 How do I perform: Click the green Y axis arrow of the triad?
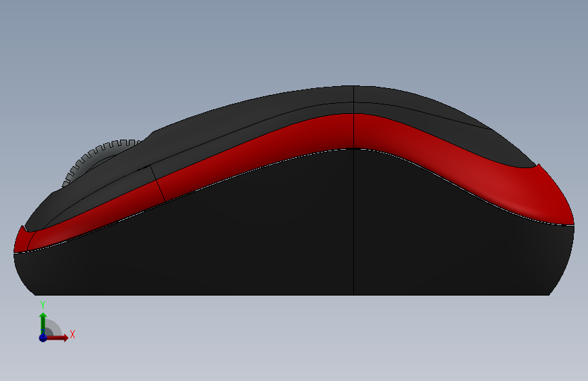(x=43, y=323)
